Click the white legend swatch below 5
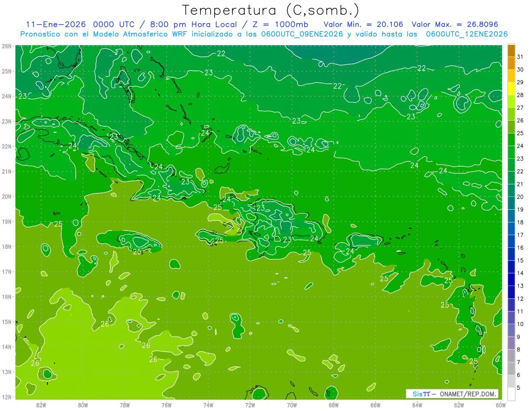 tap(511, 394)
